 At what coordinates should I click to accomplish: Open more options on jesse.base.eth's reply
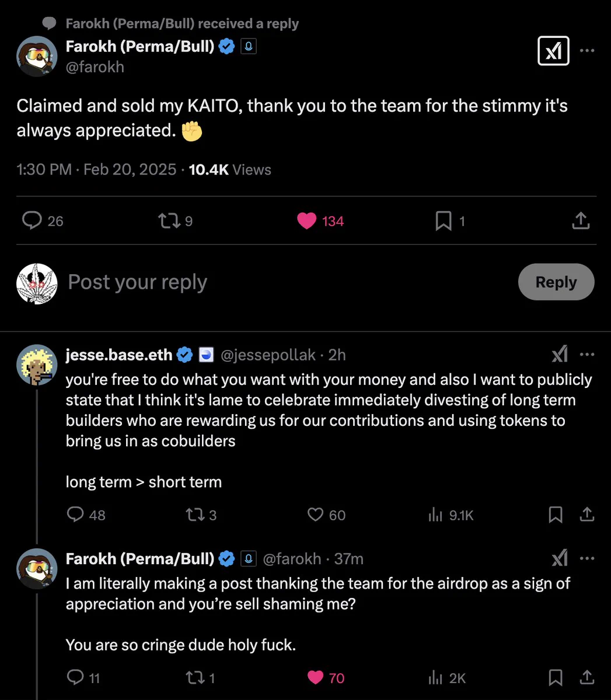coord(586,355)
